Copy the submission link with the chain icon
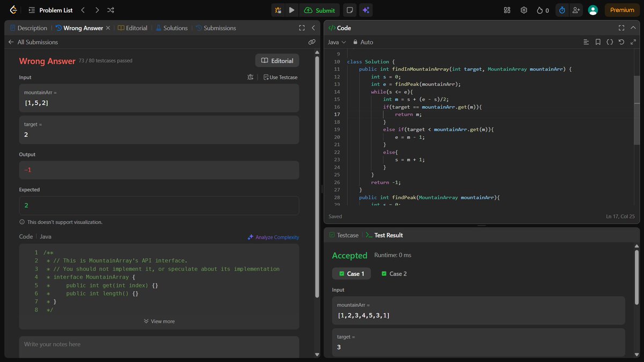The image size is (644, 362). [x=312, y=42]
